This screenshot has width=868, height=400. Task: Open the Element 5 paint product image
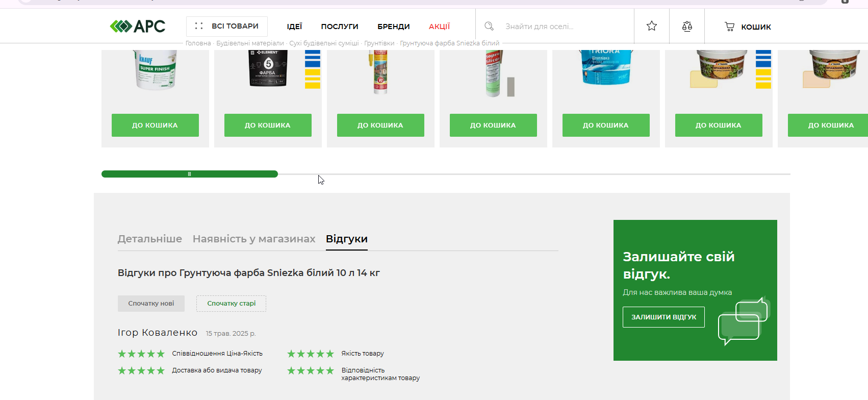click(268, 69)
